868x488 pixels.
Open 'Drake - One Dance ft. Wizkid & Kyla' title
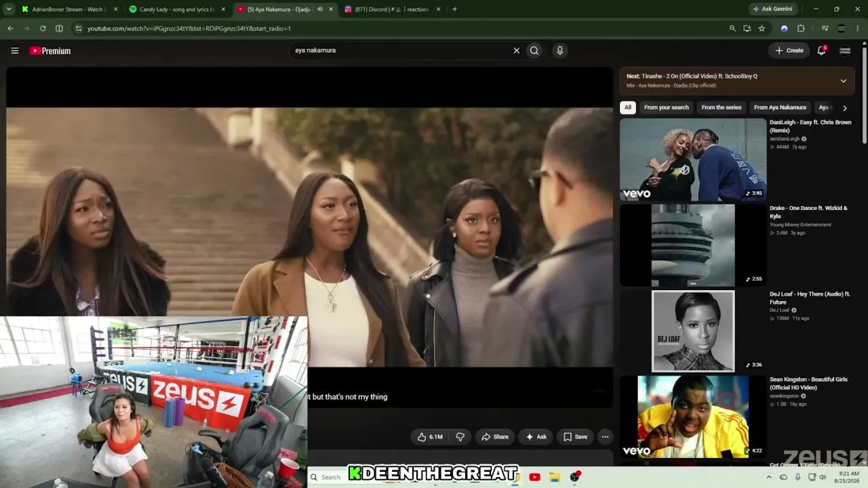click(808, 212)
